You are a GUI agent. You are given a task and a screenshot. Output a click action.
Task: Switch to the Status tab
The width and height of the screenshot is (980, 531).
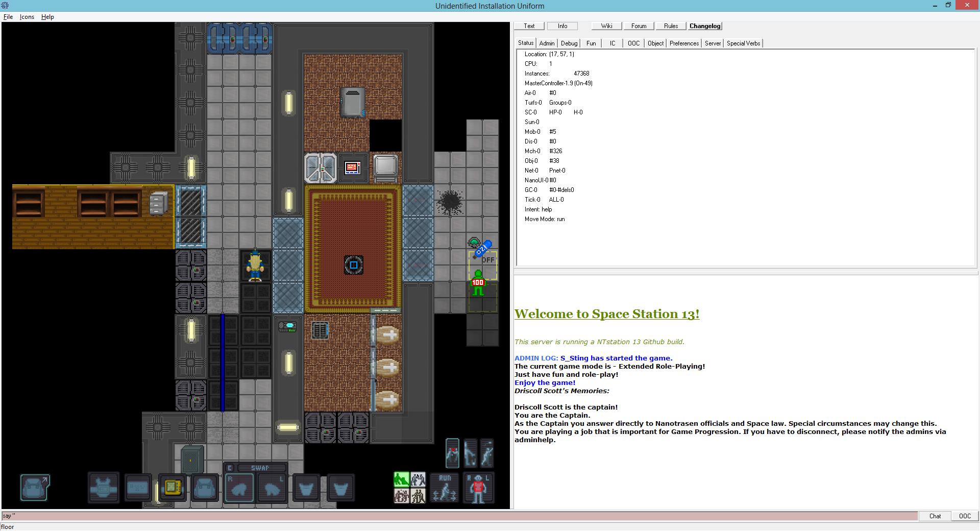click(526, 43)
